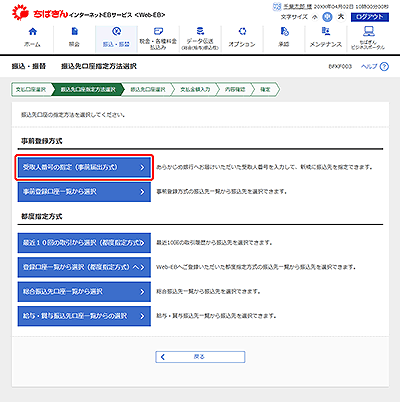400x402 pixels.
Task: Go to the ホーム home icon
Action: [33, 32]
